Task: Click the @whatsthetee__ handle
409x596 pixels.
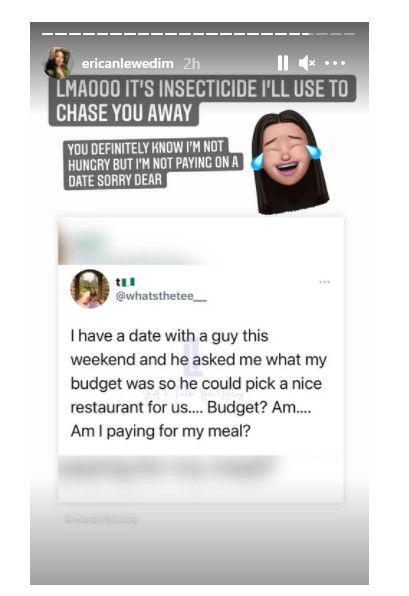Action: pos(161,296)
